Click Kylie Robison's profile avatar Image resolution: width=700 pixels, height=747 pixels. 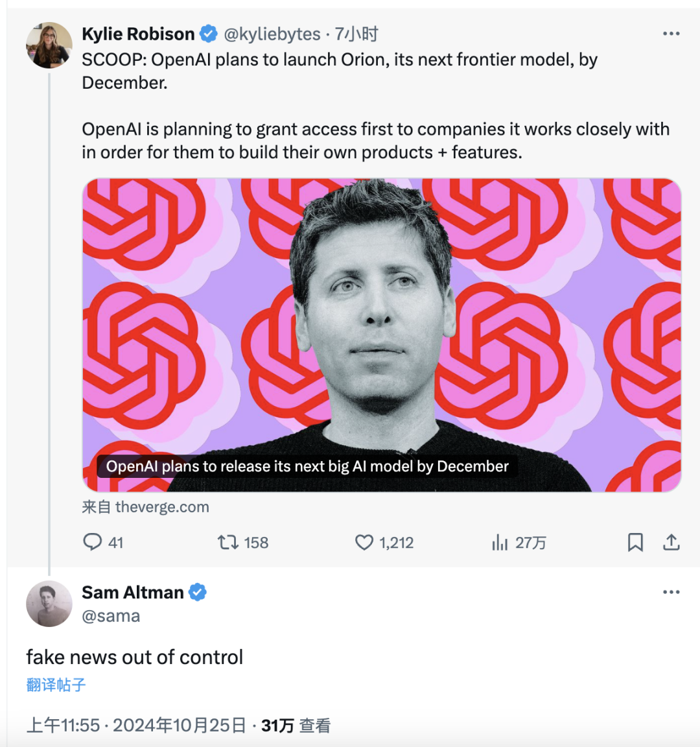pyautogui.click(x=49, y=45)
